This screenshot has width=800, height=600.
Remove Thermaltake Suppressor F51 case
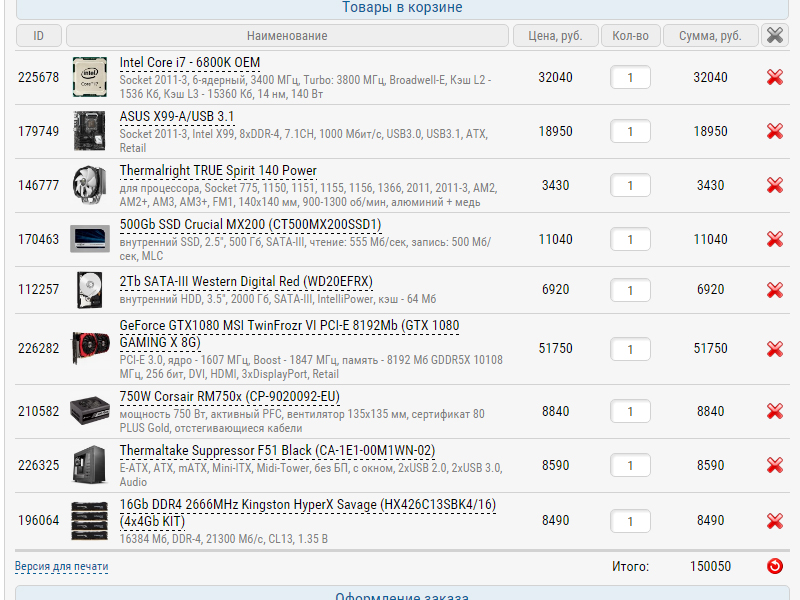774,465
